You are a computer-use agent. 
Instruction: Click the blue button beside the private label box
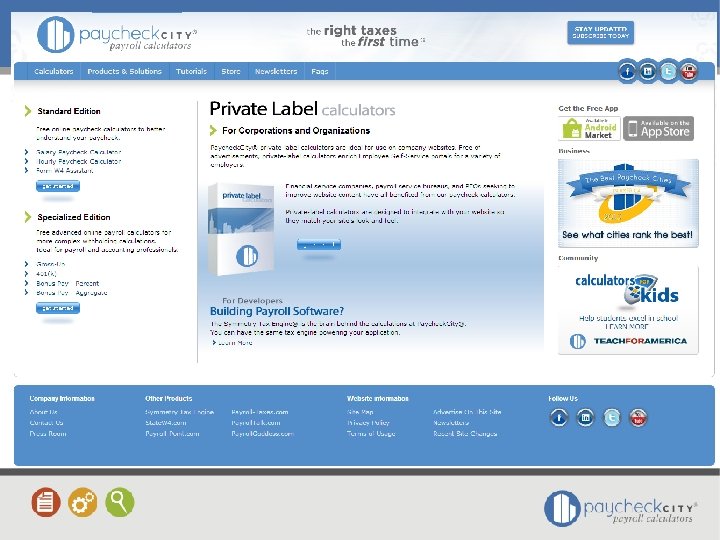(x=319, y=244)
